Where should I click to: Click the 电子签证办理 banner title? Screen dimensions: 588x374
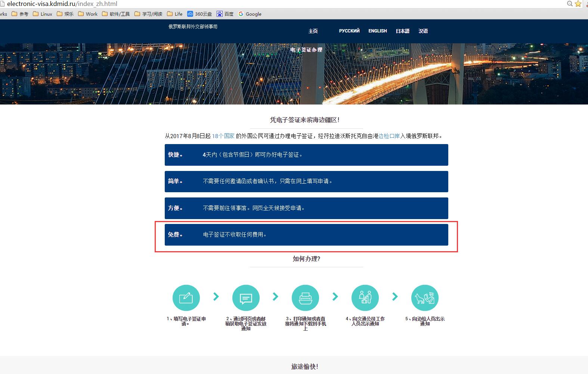pos(306,50)
